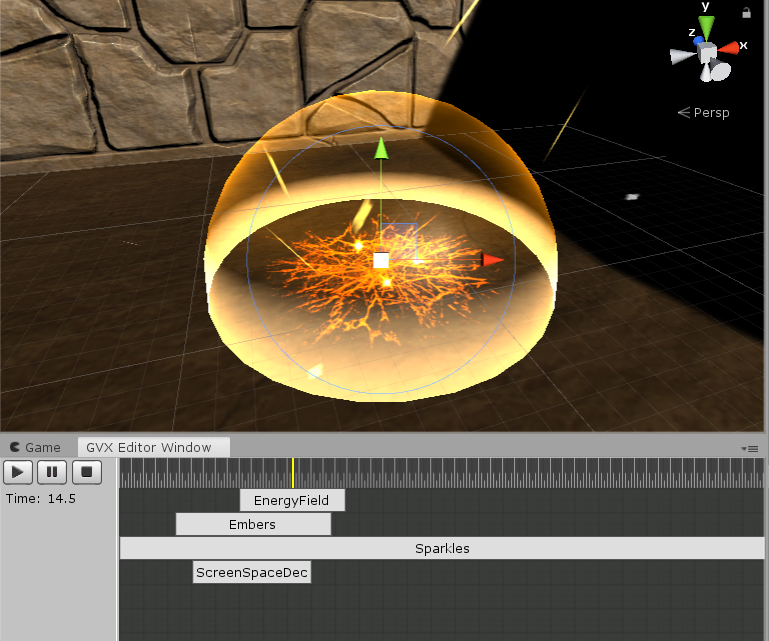The width and height of the screenshot is (769, 641).
Task: Select the EnergyField timeline clip
Action: [291, 500]
